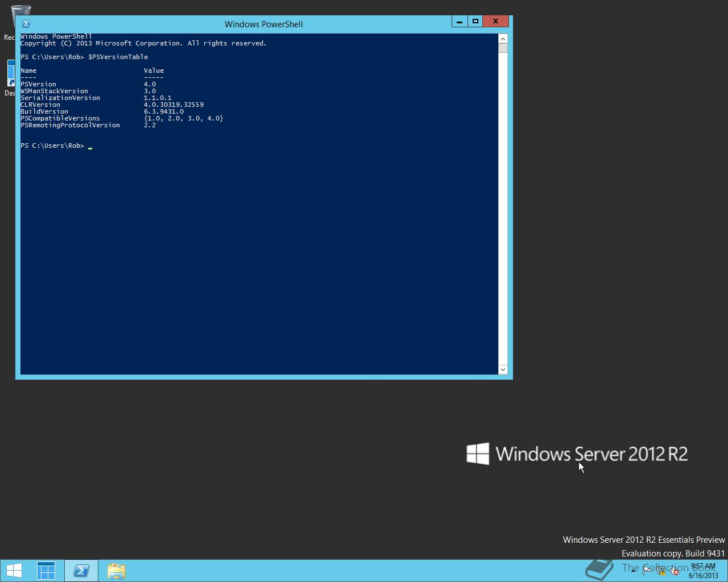Open File Explorer from taskbar
The image size is (728, 582).
tap(117, 571)
